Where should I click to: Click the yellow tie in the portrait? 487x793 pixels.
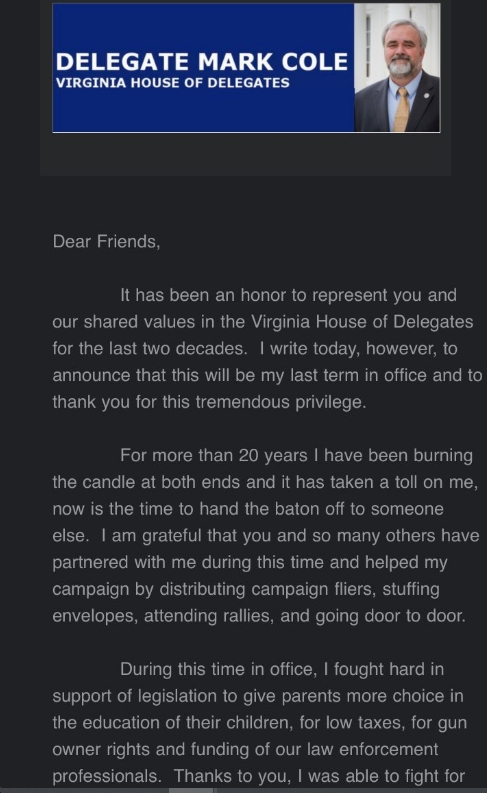[x=402, y=109]
